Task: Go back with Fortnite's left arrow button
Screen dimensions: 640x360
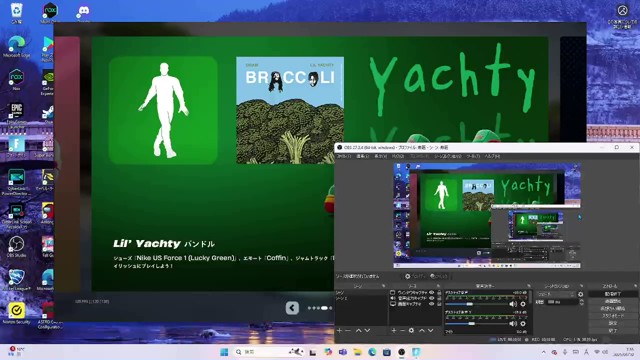Action: (x=292, y=308)
